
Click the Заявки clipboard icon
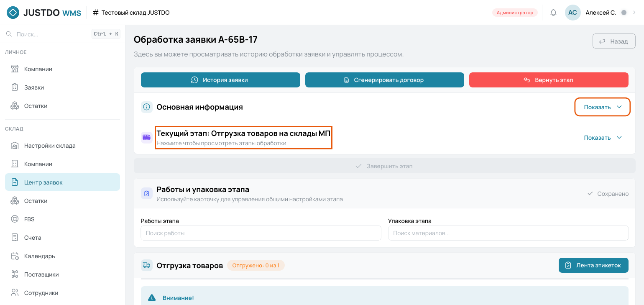[x=15, y=87]
